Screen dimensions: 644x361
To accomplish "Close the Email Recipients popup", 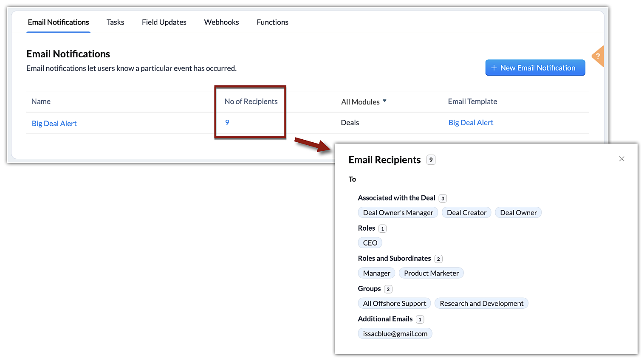I will 621,159.
